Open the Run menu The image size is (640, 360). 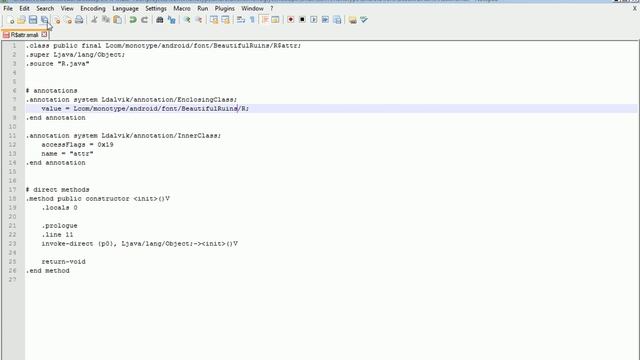202,8
